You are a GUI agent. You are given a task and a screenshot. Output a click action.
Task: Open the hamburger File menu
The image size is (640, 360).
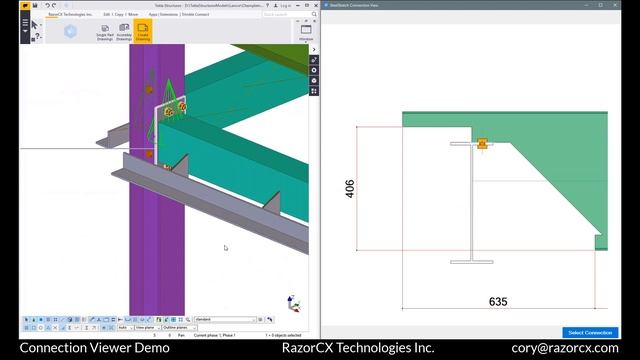tap(25, 22)
